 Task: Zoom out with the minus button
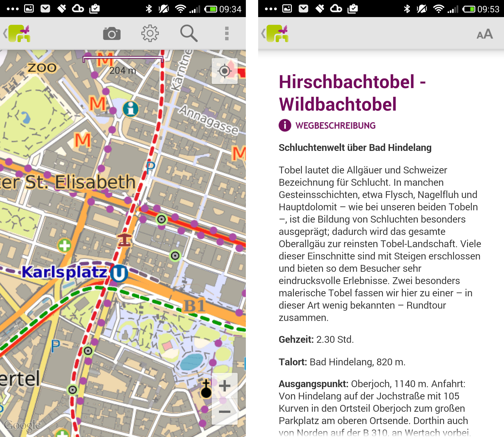[224, 412]
